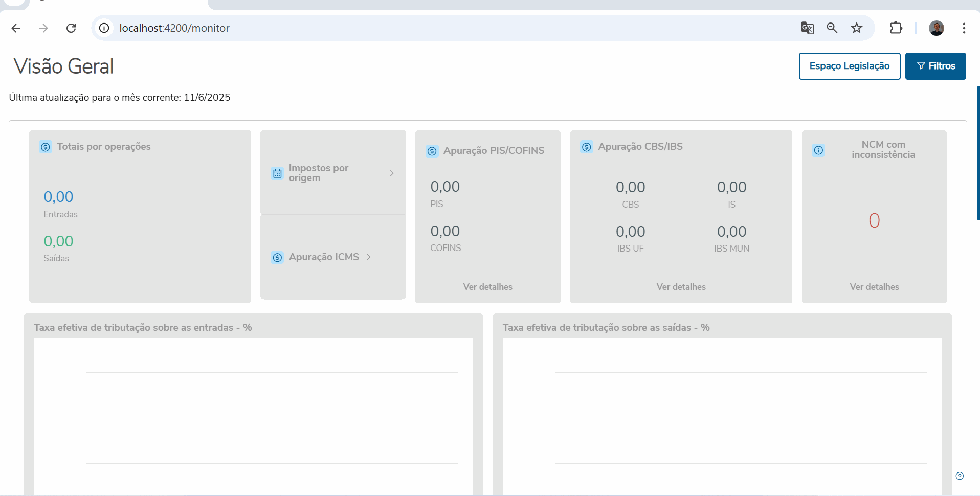Click the NCM com inconsistência info icon
This screenshot has height=496, width=980.
pos(818,150)
